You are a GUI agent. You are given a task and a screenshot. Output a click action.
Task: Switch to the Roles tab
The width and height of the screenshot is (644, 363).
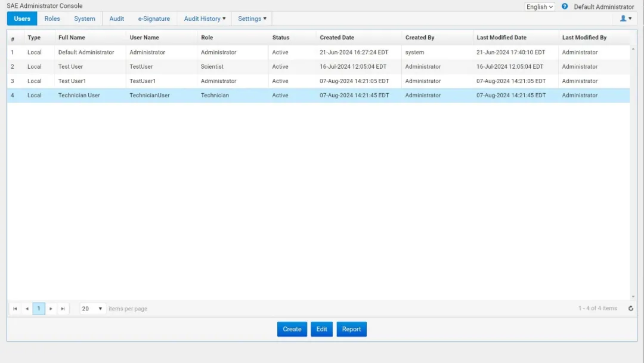tap(52, 19)
